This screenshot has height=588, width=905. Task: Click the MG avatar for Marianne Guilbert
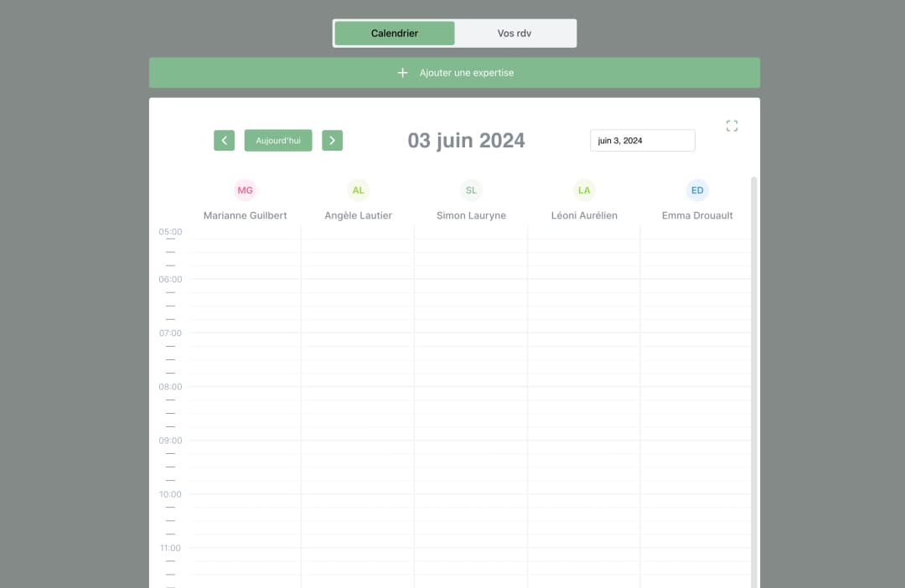click(245, 190)
